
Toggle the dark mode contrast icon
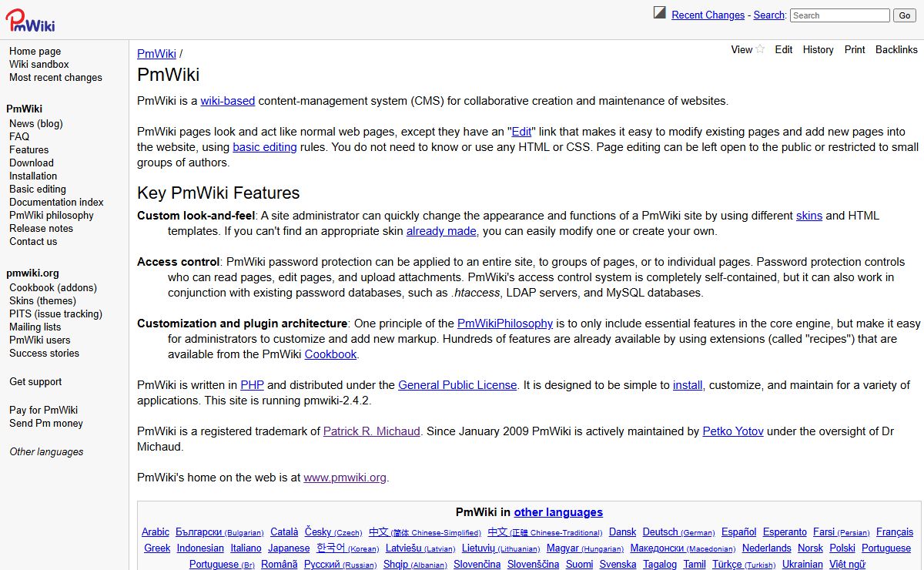pyautogui.click(x=660, y=12)
